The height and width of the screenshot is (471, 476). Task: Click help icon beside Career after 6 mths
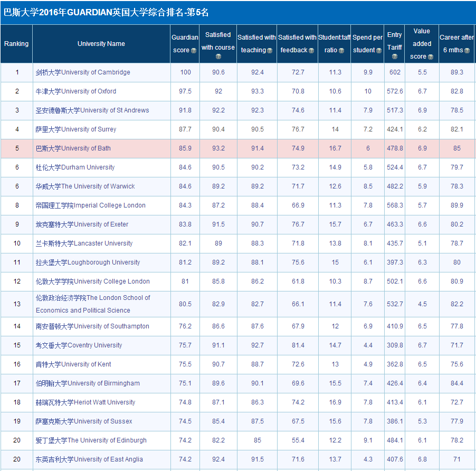[467, 51]
